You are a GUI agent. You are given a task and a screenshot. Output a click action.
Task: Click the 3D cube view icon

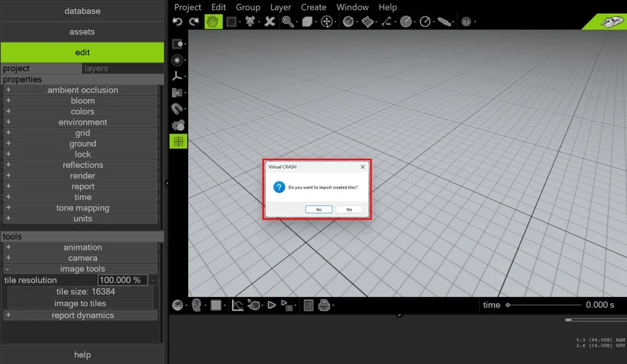click(307, 21)
